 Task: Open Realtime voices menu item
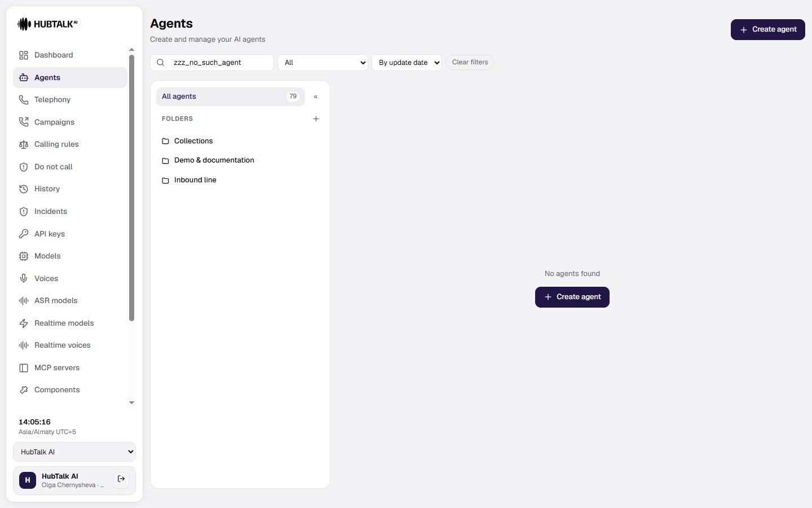pyautogui.click(x=70, y=345)
